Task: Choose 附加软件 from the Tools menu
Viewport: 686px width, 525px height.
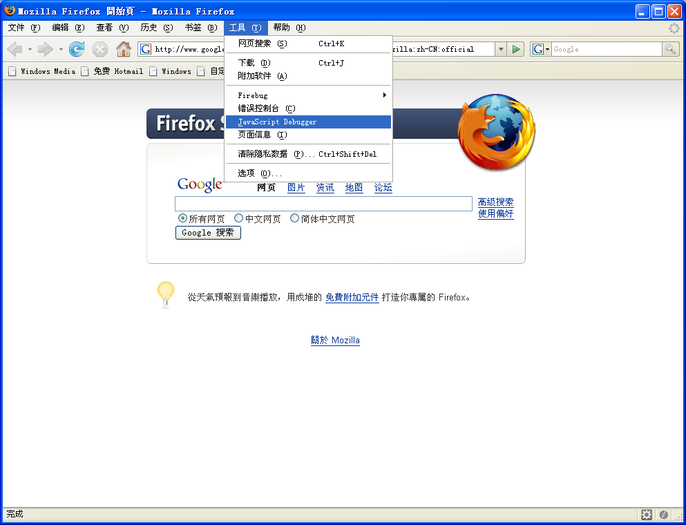Action: click(308, 76)
